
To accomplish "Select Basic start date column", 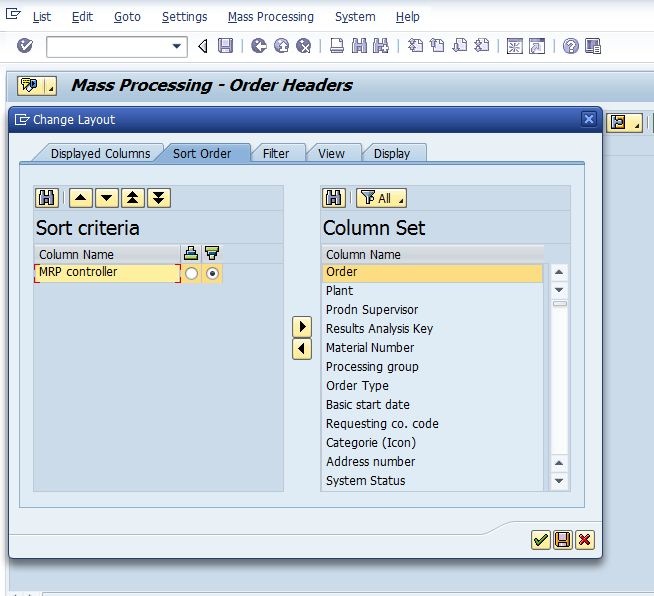I will pyautogui.click(x=432, y=405).
